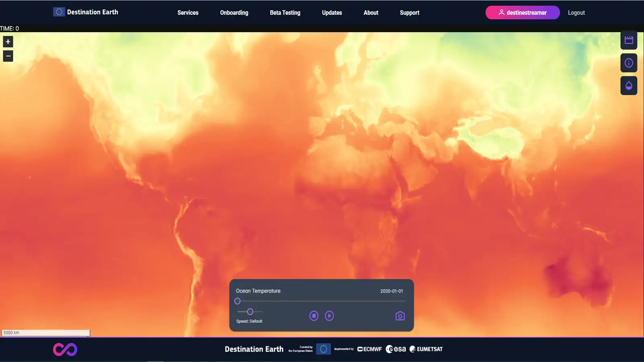Play the Ocean Temperature animation

(x=329, y=316)
